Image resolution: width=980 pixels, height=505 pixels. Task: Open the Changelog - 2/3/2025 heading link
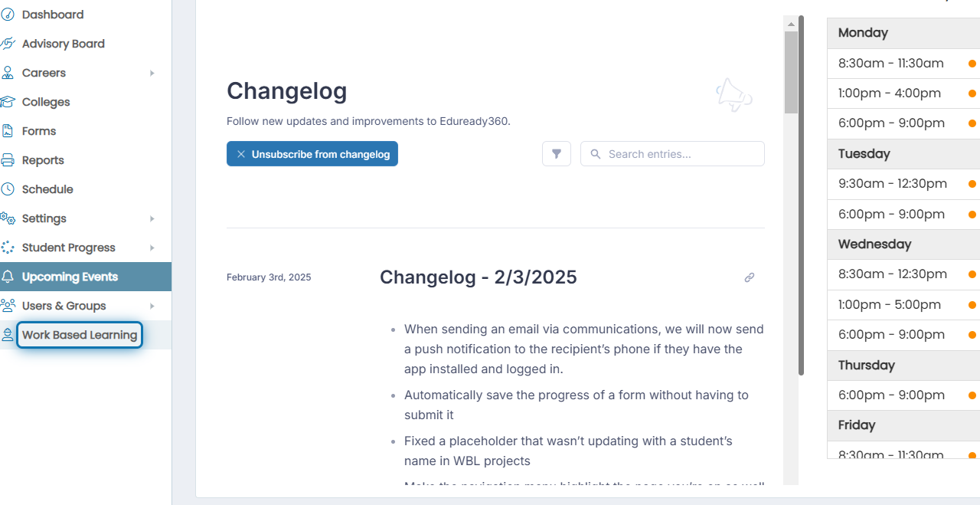[x=479, y=277]
